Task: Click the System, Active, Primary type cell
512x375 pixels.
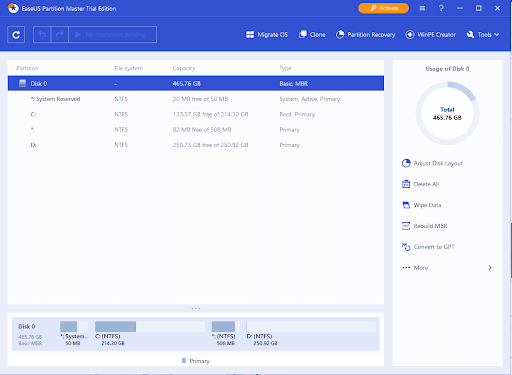Action: [x=310, y=99]
